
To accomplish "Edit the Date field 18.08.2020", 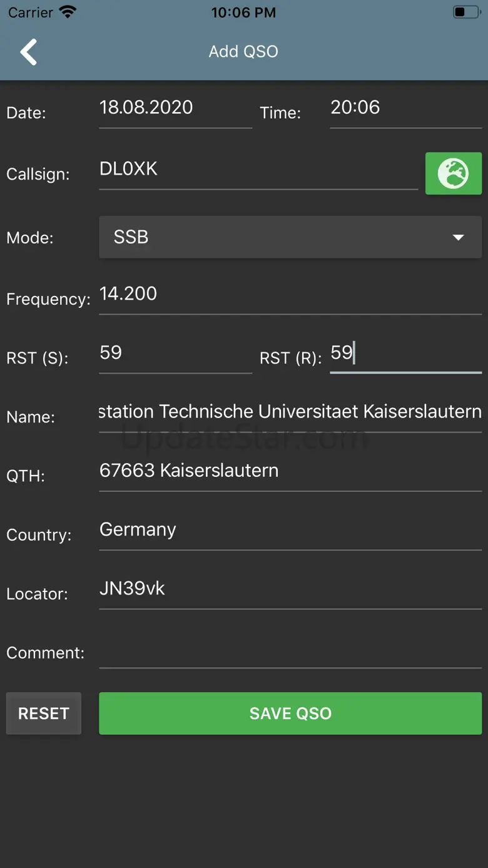I will pos(175,108).
